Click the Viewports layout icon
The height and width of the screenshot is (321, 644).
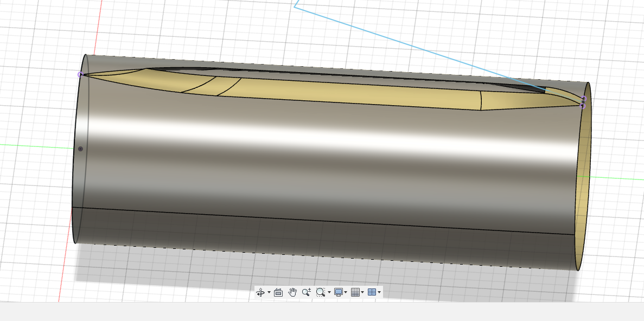coord(372,292)
